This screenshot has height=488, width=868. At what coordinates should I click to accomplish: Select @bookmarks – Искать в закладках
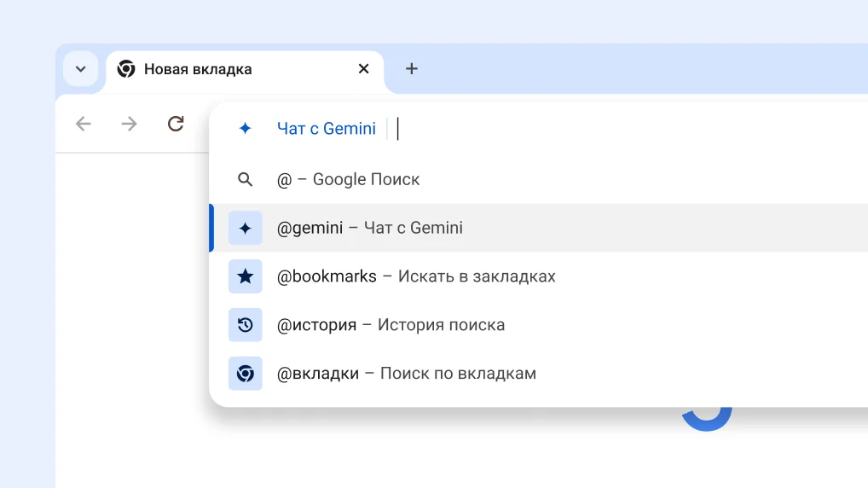coord(539,276)
